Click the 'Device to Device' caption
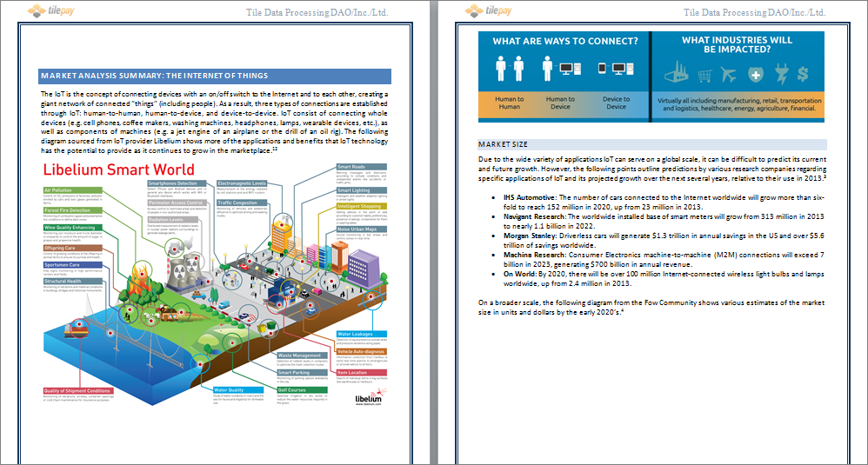This screenshot has width=868, height=465. [x=616, y=103]
